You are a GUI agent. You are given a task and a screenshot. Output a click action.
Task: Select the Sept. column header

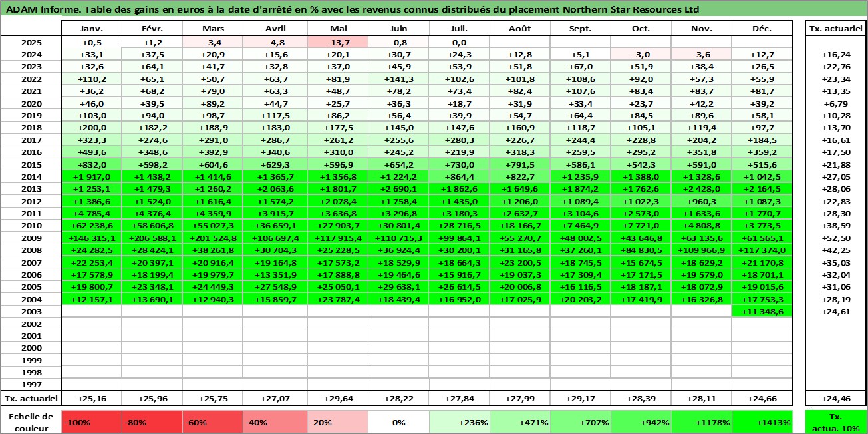[x=580, y=29]
